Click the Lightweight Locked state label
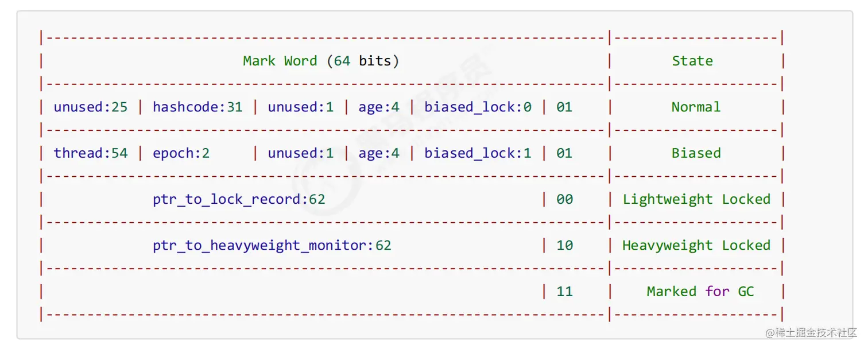 coord(696,199)
